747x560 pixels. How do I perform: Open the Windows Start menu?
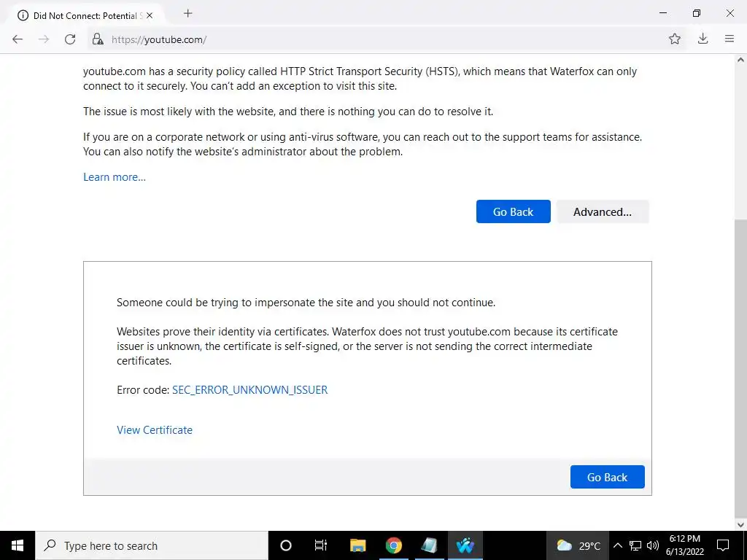[18, 545]
